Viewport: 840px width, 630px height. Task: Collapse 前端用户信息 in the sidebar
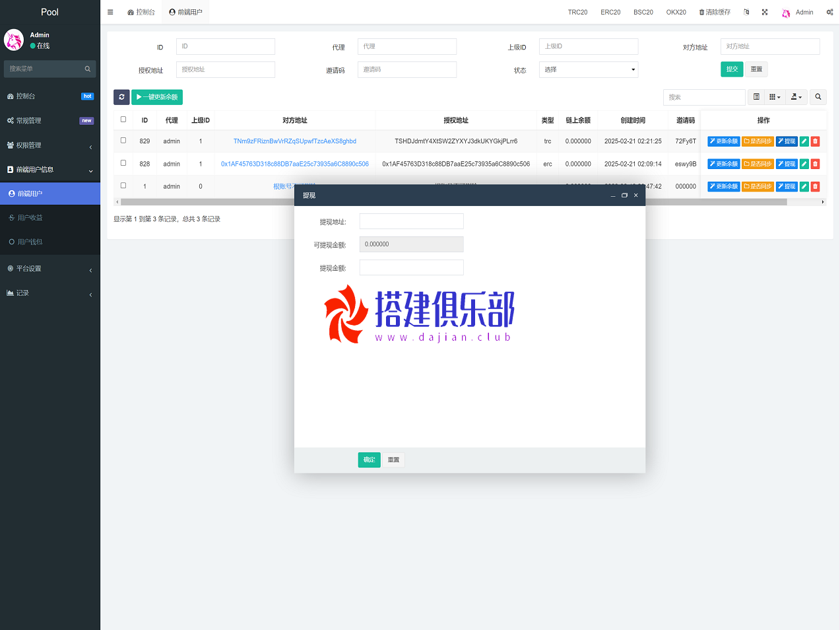[x=50, y=170]
